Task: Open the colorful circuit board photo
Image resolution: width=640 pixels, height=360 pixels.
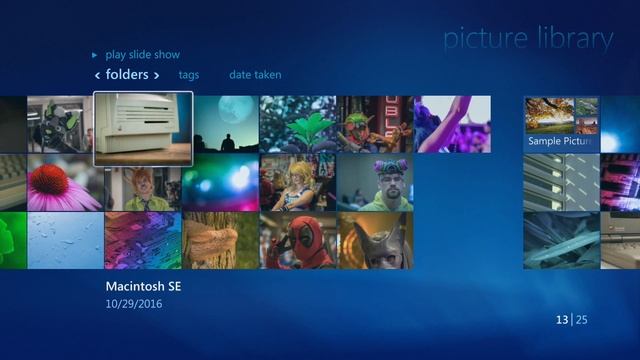Action: (x=143, y=240)
